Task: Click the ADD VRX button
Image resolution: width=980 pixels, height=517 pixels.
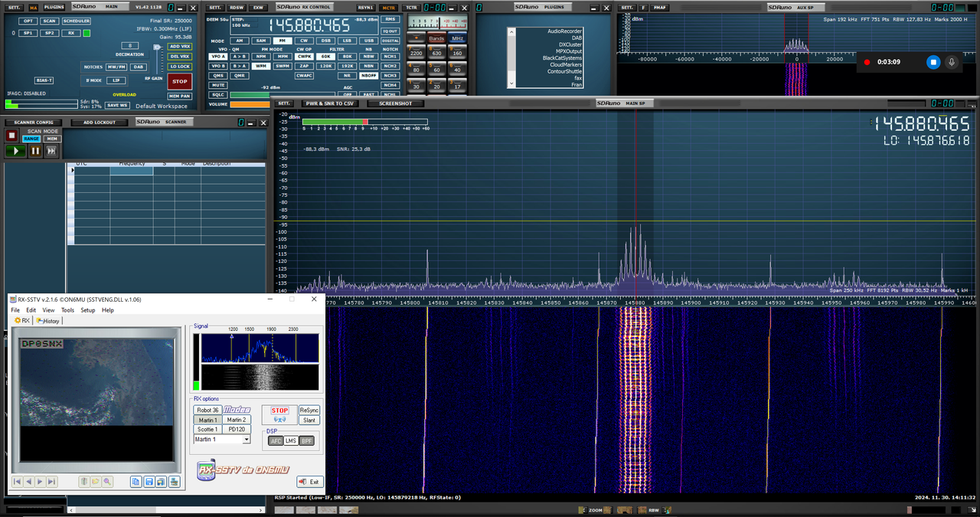Action: pyautogui.click(x=180, y=46)
